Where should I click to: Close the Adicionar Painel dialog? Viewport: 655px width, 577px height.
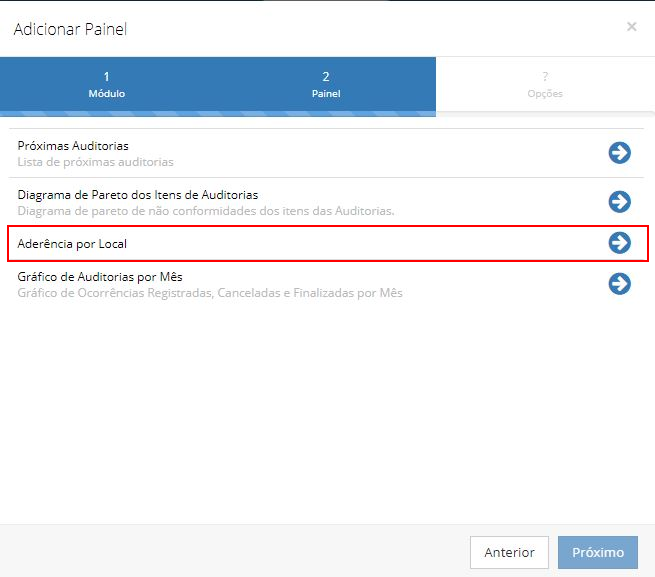[631, 27]
